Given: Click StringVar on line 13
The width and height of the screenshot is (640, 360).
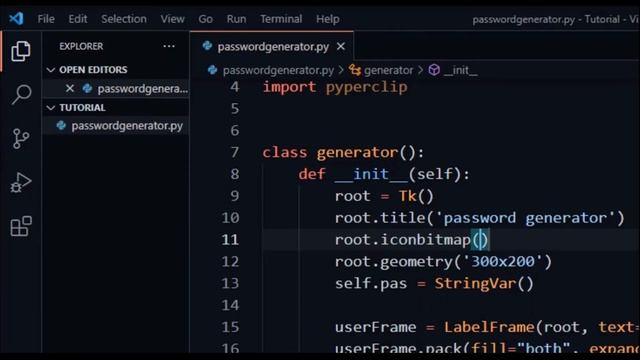Looking at the screenshot, I should pyautogui.click(x=475, y=283).
